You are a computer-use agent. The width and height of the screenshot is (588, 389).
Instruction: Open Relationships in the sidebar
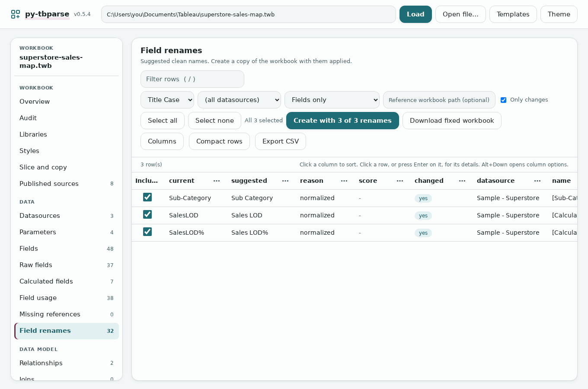coord(67,363)
